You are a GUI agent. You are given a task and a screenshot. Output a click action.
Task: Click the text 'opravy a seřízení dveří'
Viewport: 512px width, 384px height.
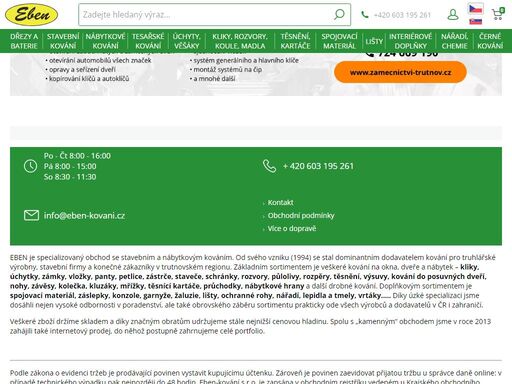(82, 69)
